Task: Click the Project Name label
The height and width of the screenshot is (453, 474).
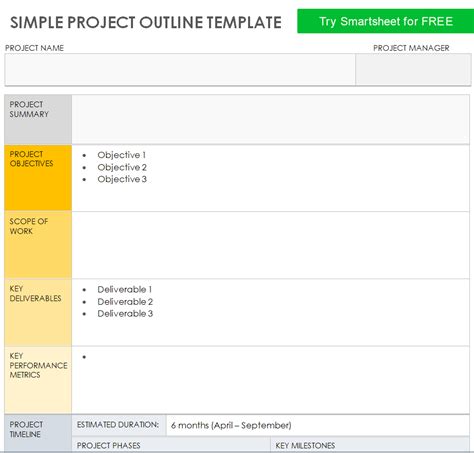Action: click(34, 48)
